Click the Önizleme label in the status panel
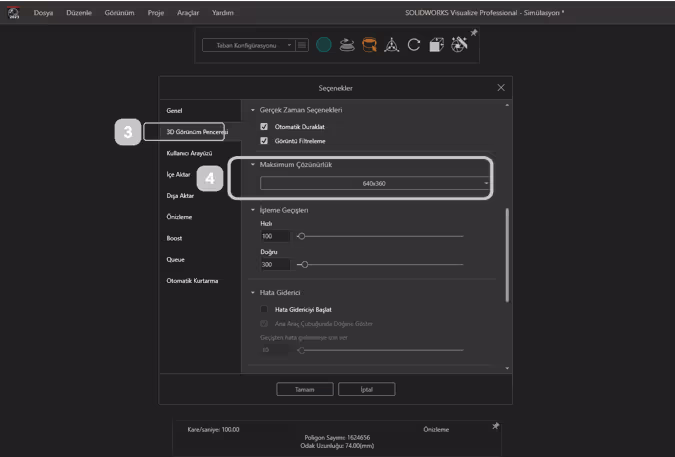 [436, 429]
